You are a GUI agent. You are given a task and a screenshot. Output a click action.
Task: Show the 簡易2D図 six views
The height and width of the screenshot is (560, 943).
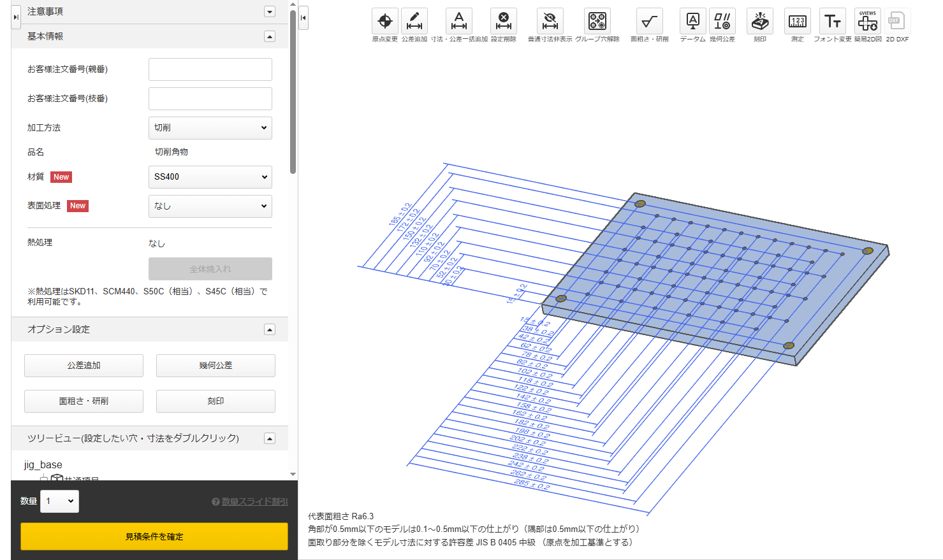tap(868, 22)
